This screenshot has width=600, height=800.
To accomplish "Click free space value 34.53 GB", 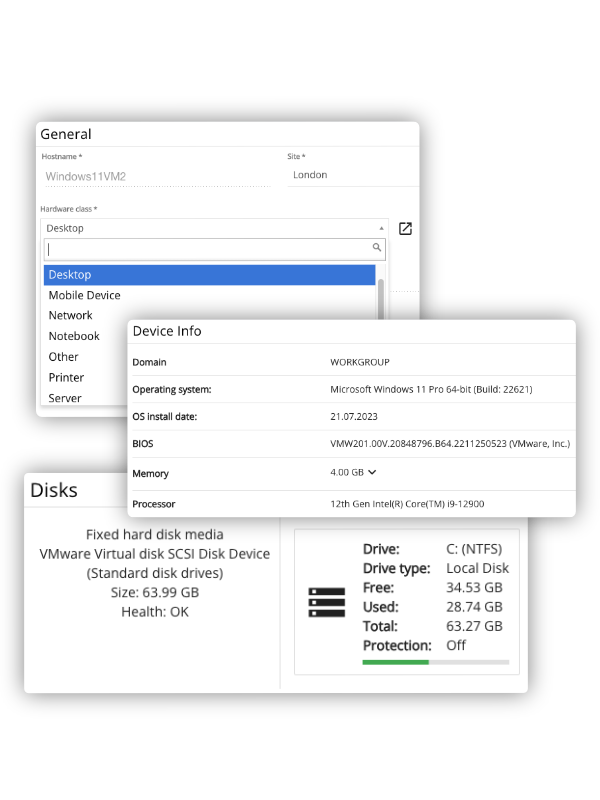I will point(474,588).
